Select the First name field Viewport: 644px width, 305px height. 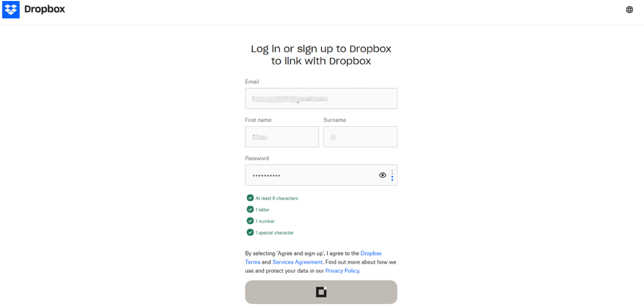282,137
